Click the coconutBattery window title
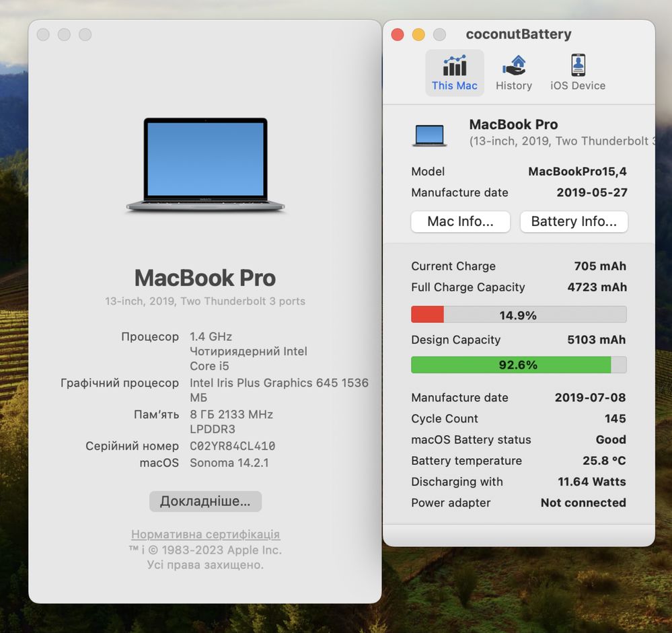672x633 pixels. tap(519, 34)
